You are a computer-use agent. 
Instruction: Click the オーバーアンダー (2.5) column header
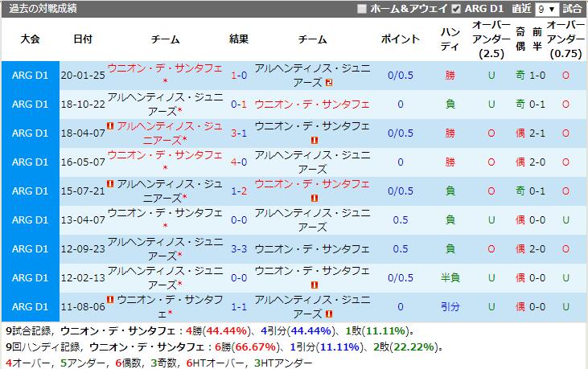click(491, 39)
